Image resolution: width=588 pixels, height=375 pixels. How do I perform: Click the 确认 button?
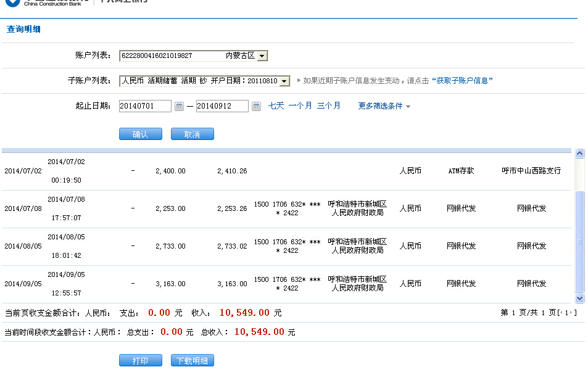(141, 134)
